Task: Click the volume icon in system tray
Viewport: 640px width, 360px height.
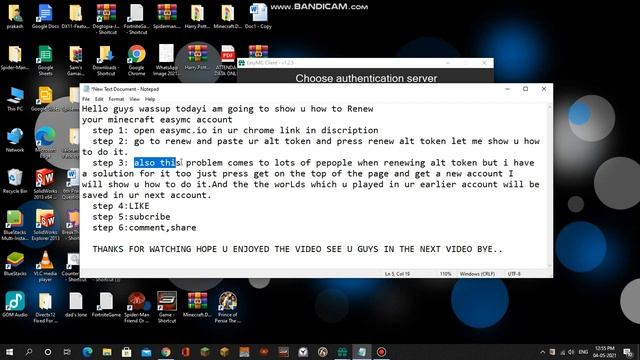Action: pyautogui.click(x=571, y=352)
